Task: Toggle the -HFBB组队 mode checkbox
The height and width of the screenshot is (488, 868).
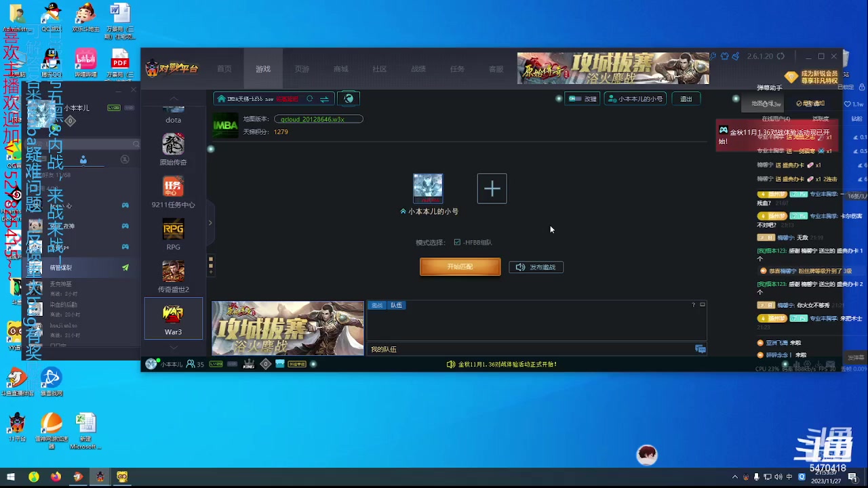Action: [457, 242]
